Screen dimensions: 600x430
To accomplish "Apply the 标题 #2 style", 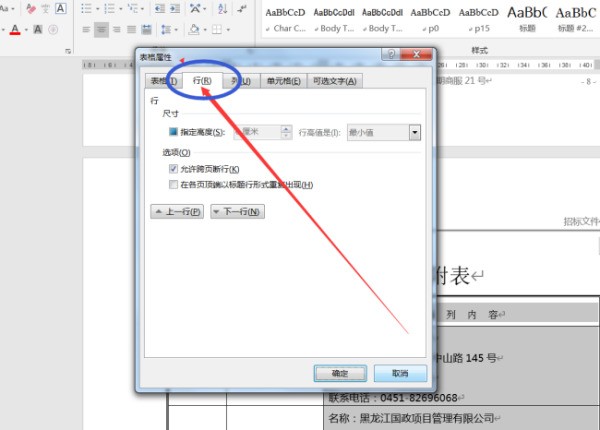I will (x=576, y=20).
